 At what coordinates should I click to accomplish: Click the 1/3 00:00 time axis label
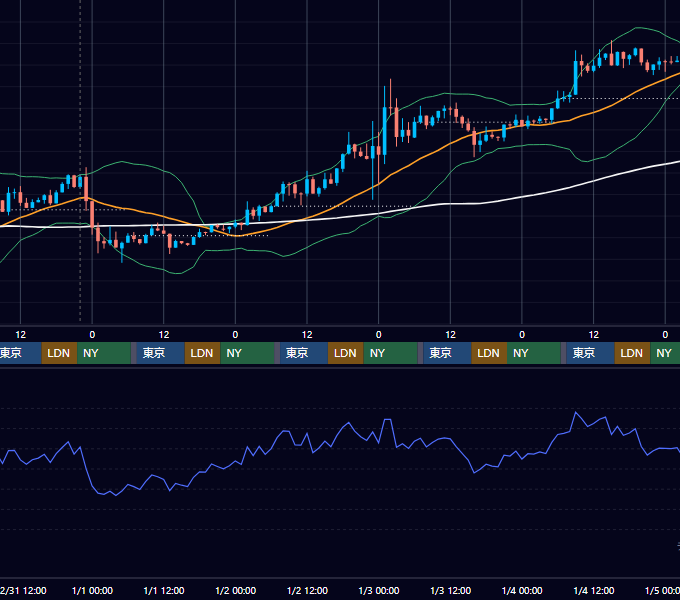[x=379, y=590]
